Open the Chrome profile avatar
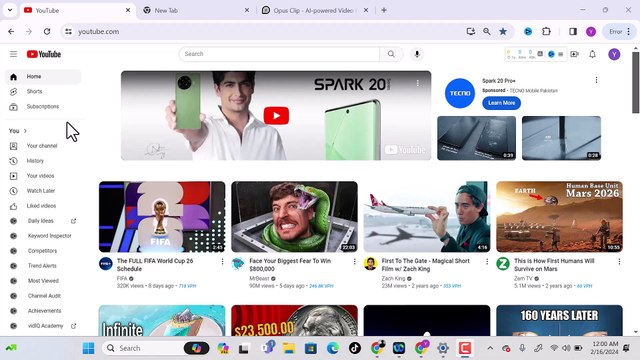This screenshot has width=640, height=360. click(x=591, y=31)
